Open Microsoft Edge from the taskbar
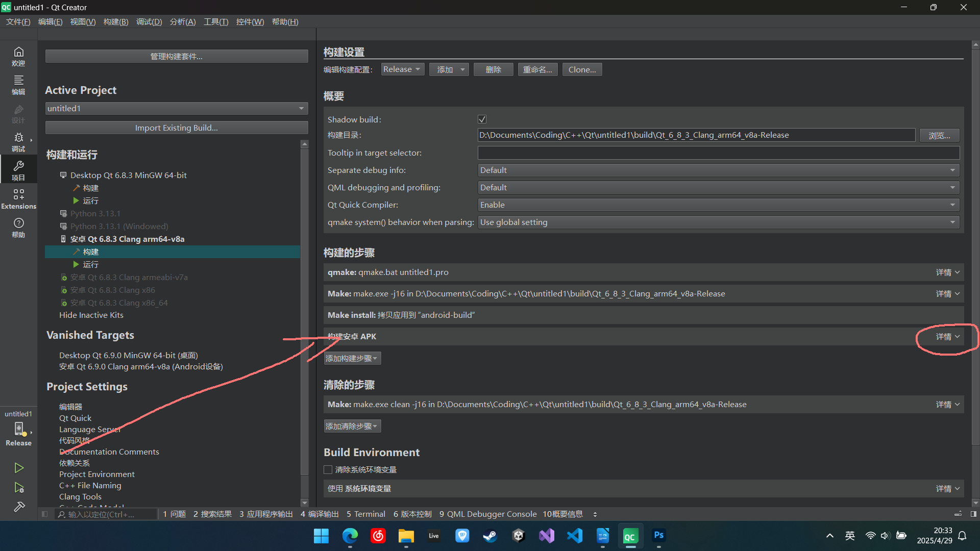This screenshot has height=551, width=980. point(350,536)
